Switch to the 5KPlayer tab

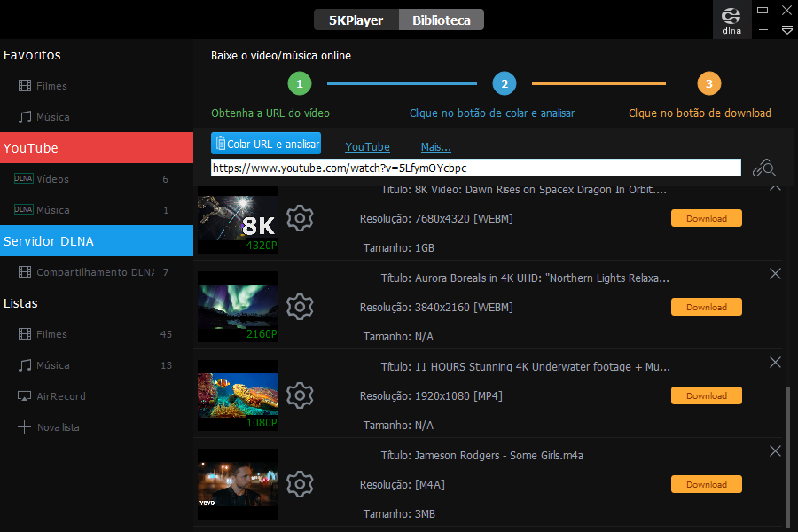pos(356,20)
